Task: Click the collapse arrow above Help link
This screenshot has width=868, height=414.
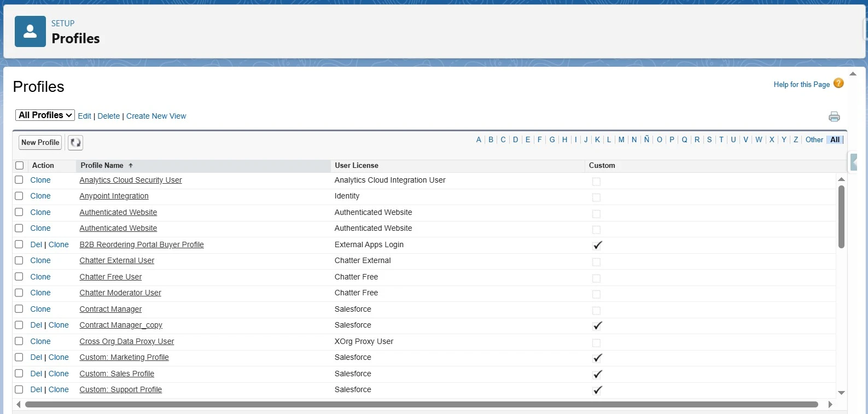Action: [853, 74]
